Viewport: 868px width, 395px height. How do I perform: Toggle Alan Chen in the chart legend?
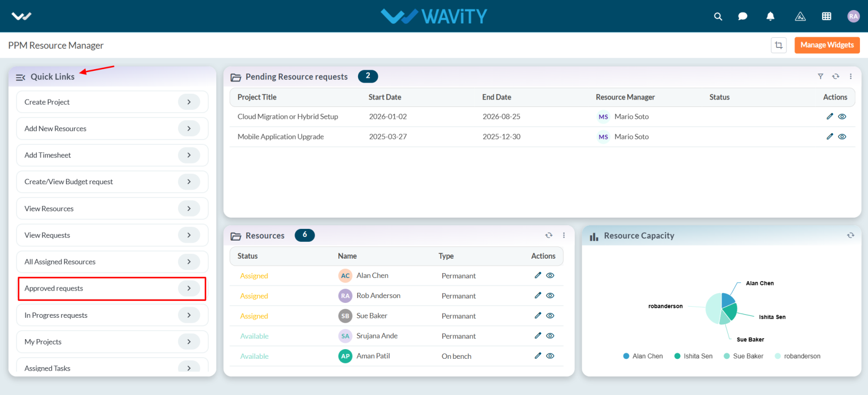click(643, 356)
